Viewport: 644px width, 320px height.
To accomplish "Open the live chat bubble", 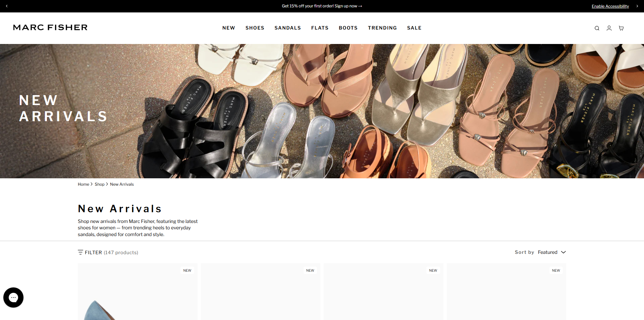I will 13,297.
